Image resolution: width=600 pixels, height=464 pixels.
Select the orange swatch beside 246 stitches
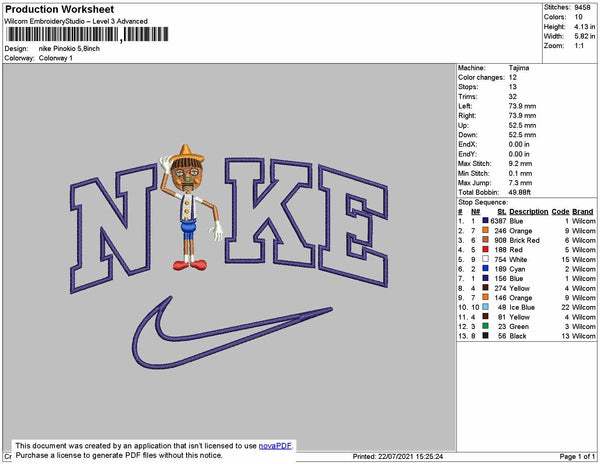click(485, 230)
